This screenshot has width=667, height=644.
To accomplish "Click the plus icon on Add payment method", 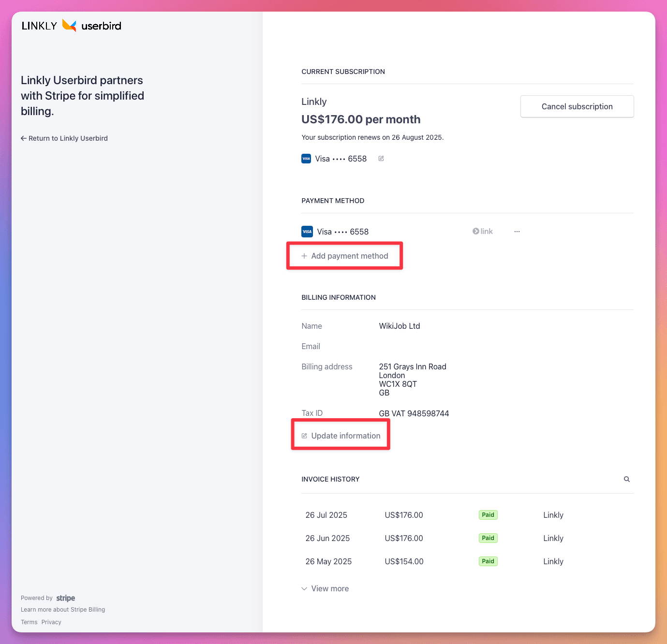I will [x=304, y=256].
